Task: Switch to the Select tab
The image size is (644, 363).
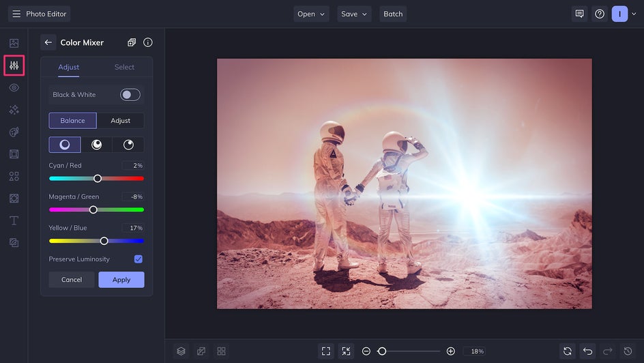Action: (124, 67)
